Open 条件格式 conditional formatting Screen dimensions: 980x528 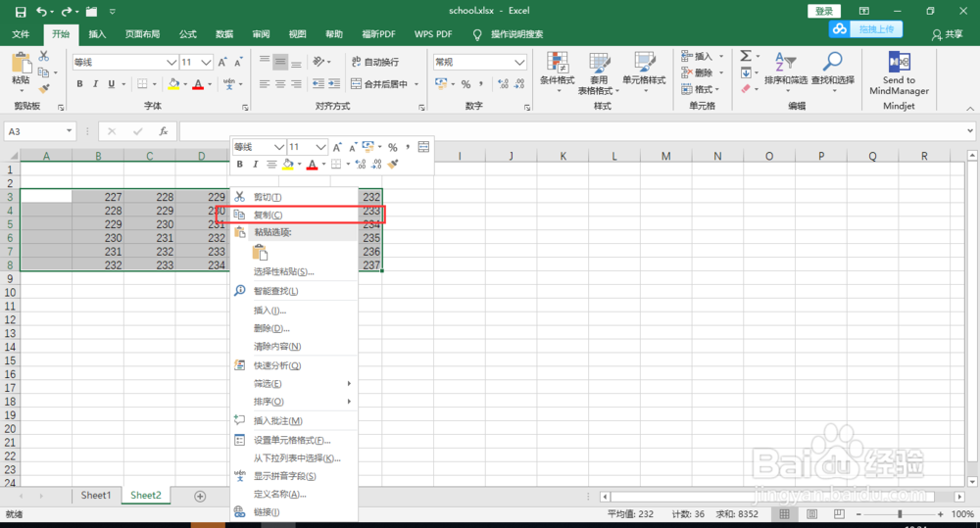click(x=557, y=72)
